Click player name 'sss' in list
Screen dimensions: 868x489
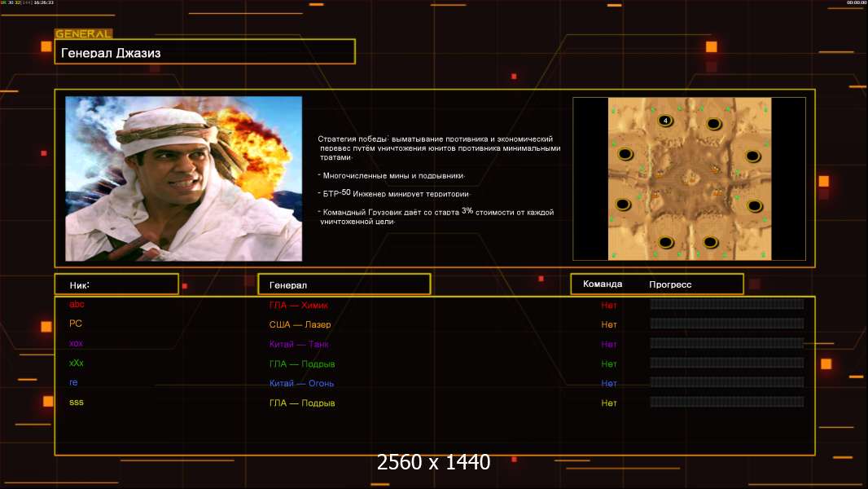(x=77, y=403)
